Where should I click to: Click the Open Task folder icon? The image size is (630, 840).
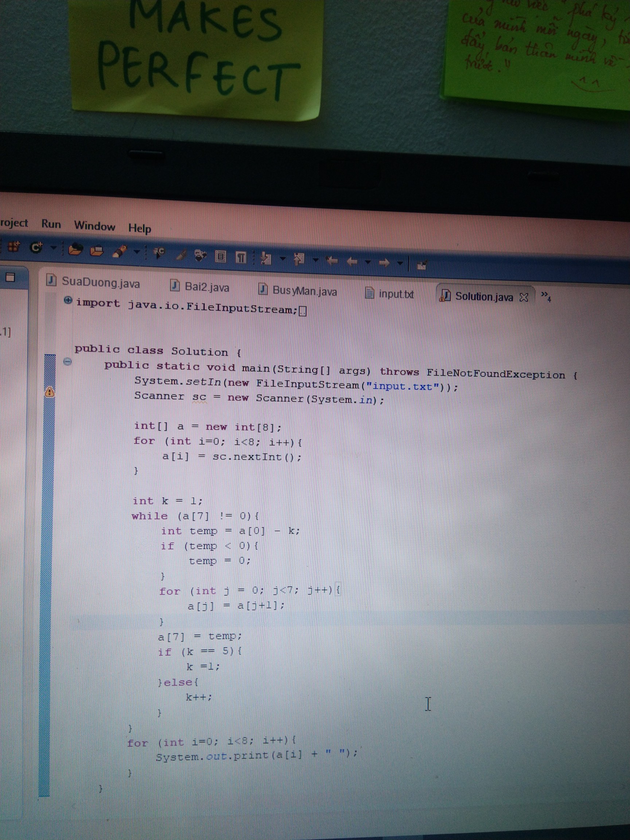pos(97,250)
